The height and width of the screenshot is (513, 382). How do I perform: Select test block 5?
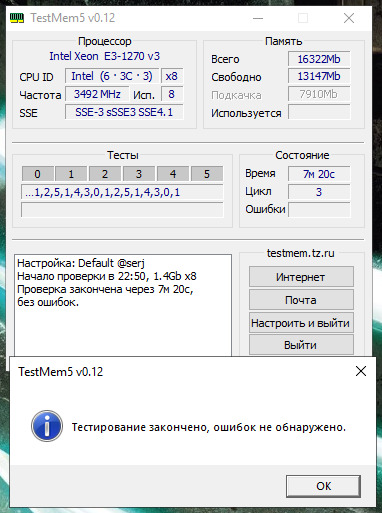tap(207, 174)
